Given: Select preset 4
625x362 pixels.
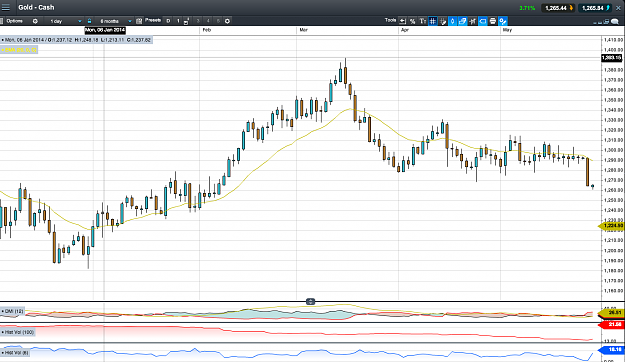Looking at the screenshot, I should click(x=208, y=21).
